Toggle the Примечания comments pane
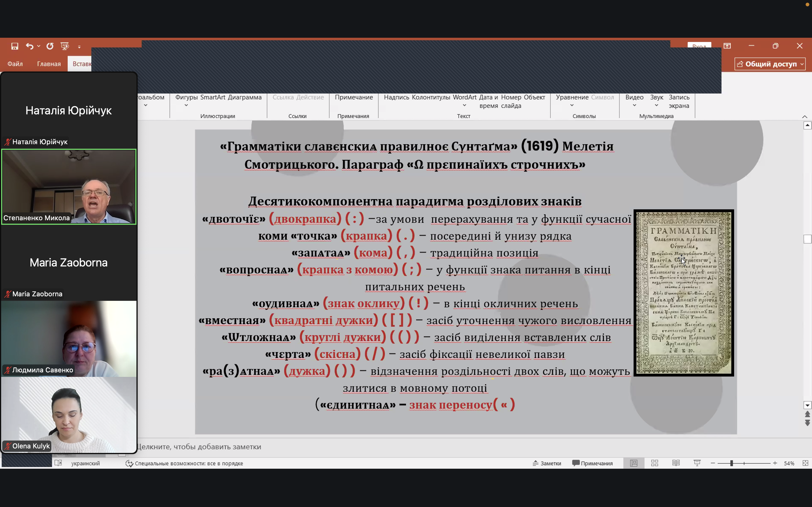This screenshot has height=507, width=812. (593, 463)
